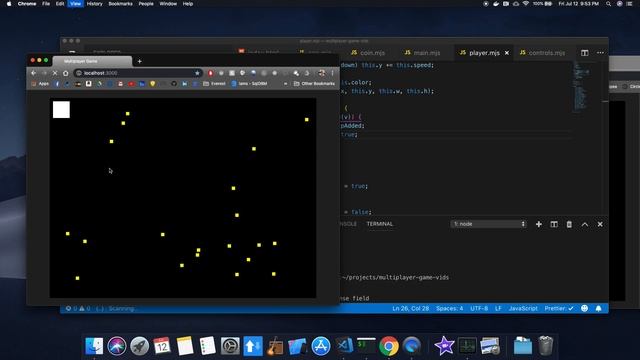Image resolution: width=640 pixels, height=360 pixels.
Task: Click the Prettier status item
Action: pos(559,309)
